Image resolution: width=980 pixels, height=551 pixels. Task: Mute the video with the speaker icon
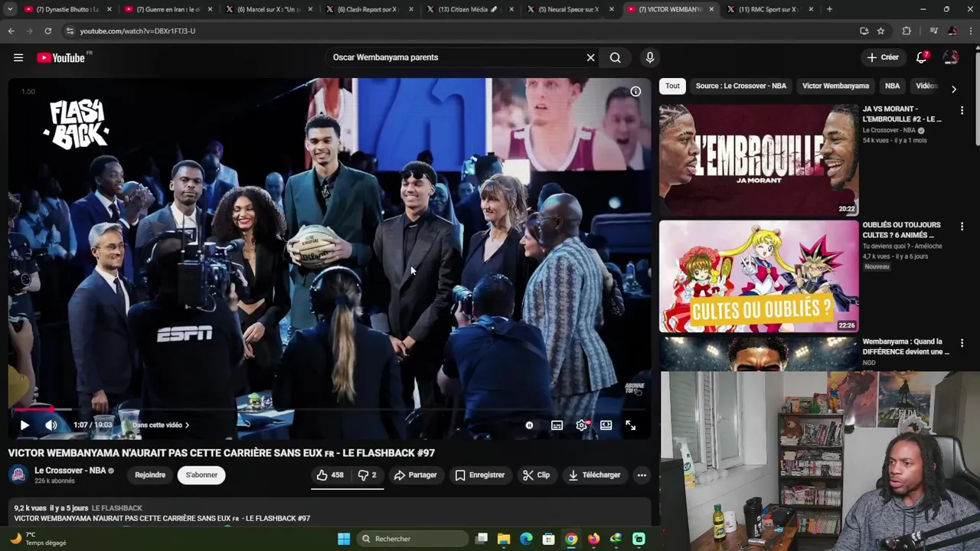[51, 425]
